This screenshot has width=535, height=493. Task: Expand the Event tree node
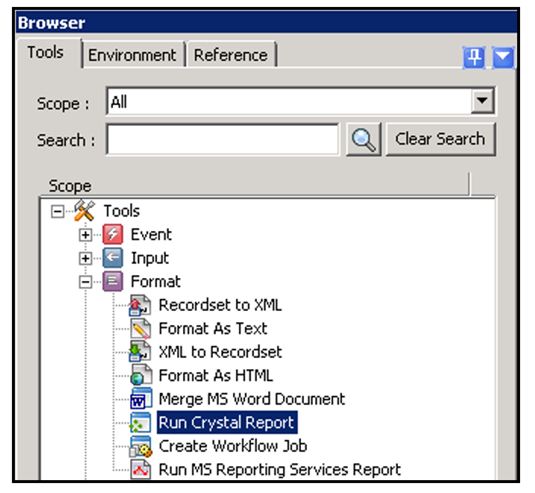(x=85, y=235)
